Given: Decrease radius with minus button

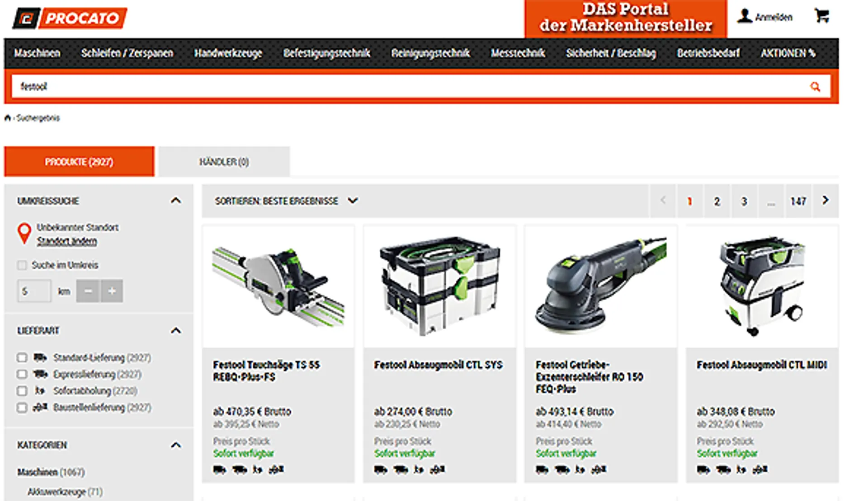Looking at the screenshot, I should coord(88,291).
